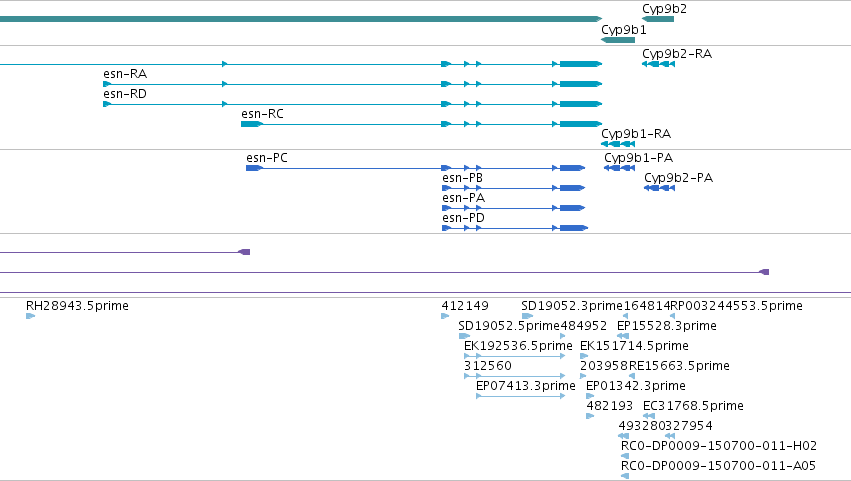Select the Cyp9b1-RA transcript glyph

[618, 144]
